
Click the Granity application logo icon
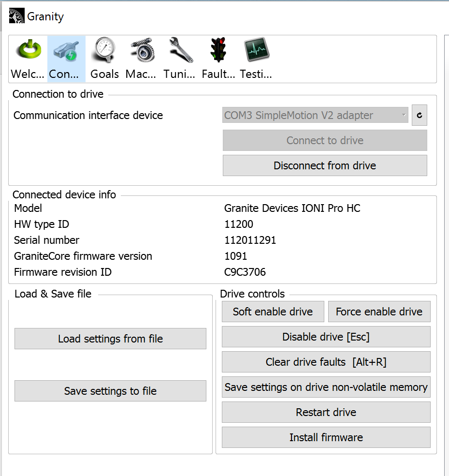[17, 16]
